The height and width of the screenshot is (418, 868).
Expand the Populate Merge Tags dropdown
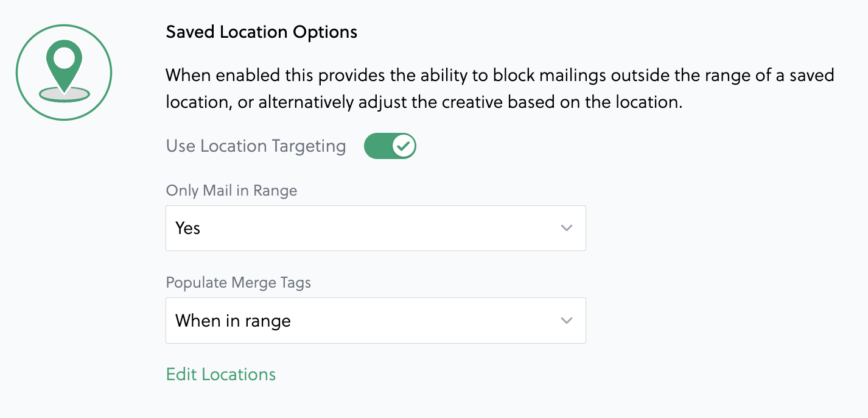[375, 321]
